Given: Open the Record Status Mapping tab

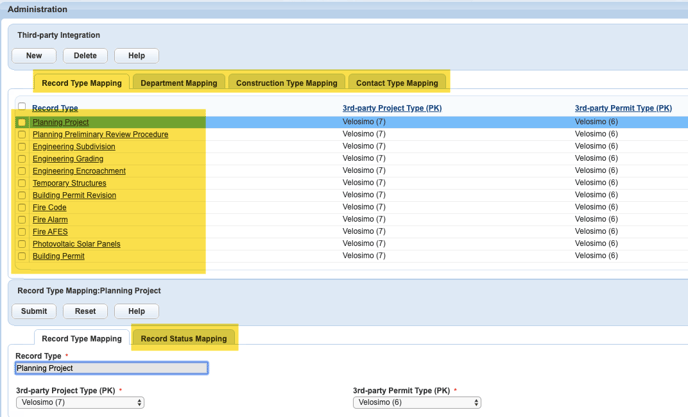Looking at the screenshot, I should coord(183,339).
